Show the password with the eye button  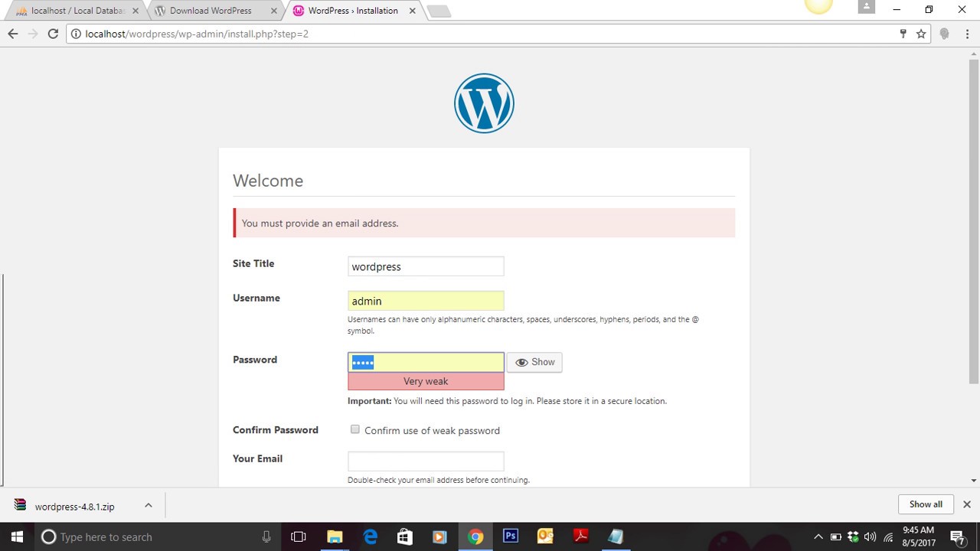click(534, 362)
